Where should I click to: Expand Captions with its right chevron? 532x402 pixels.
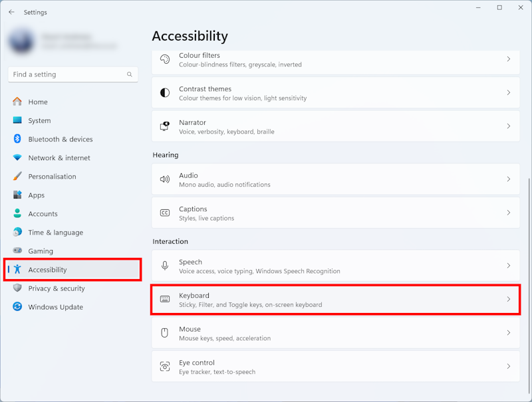click(509, 213)
